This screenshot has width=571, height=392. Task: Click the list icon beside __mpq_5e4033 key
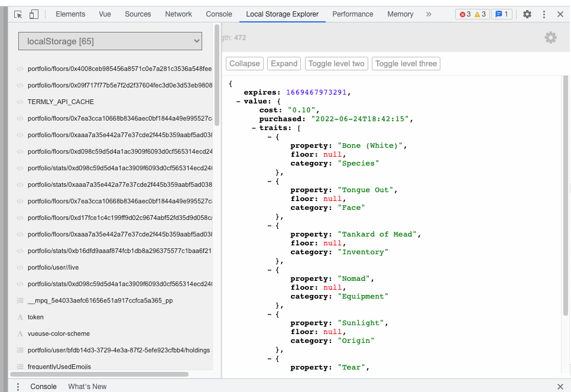click(x=20, y=300)
